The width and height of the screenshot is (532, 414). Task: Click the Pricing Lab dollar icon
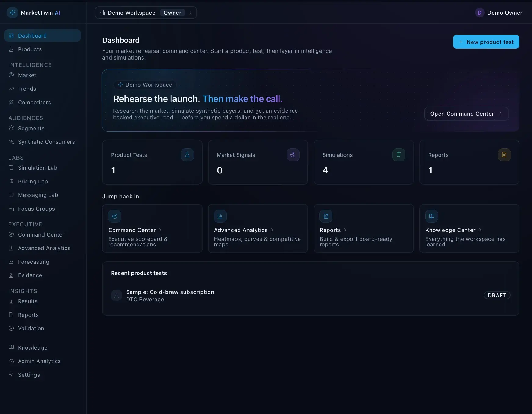tap(11, 181)
